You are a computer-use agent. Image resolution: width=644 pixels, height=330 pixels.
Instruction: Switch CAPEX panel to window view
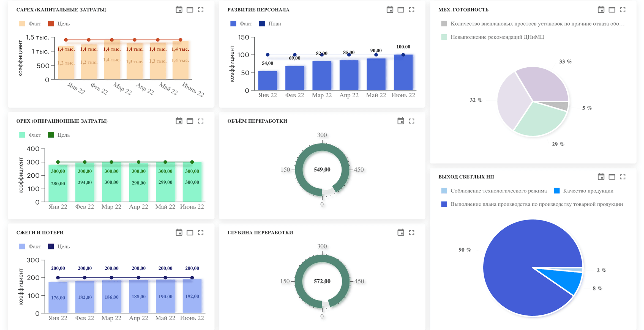point(190,10)
